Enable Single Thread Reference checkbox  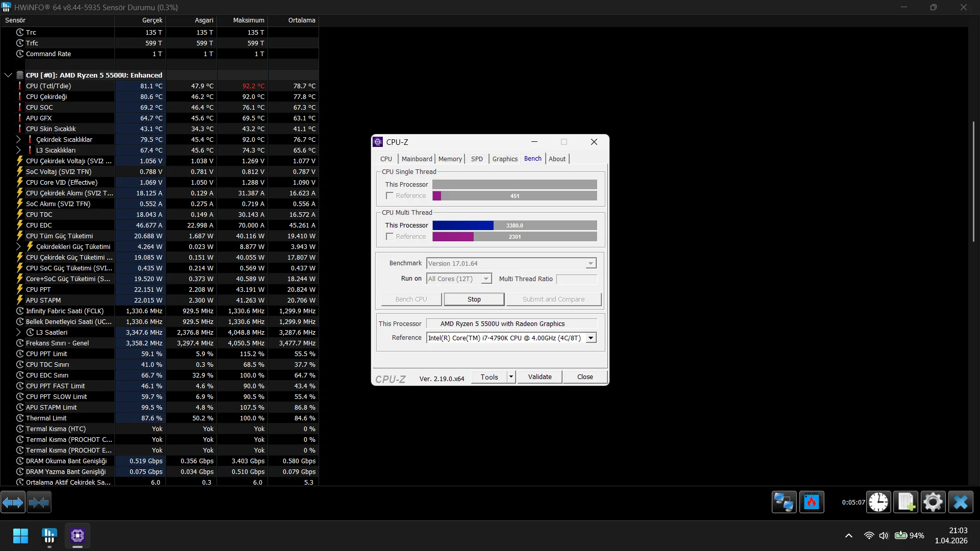point(390,196)
